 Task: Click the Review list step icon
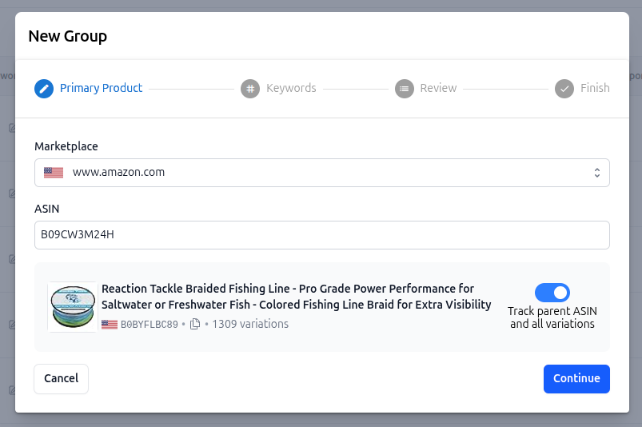click(x=404, y=88)
